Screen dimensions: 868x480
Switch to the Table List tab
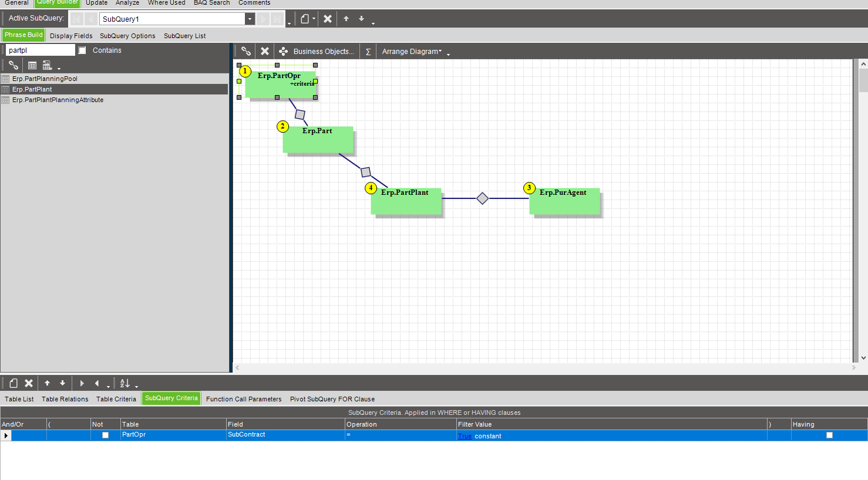(19, 399)
